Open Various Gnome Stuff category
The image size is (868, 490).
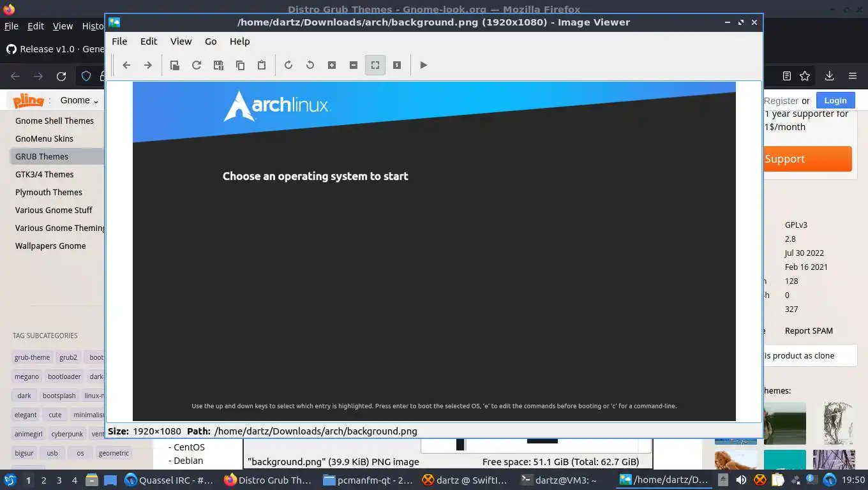point(54,210)
